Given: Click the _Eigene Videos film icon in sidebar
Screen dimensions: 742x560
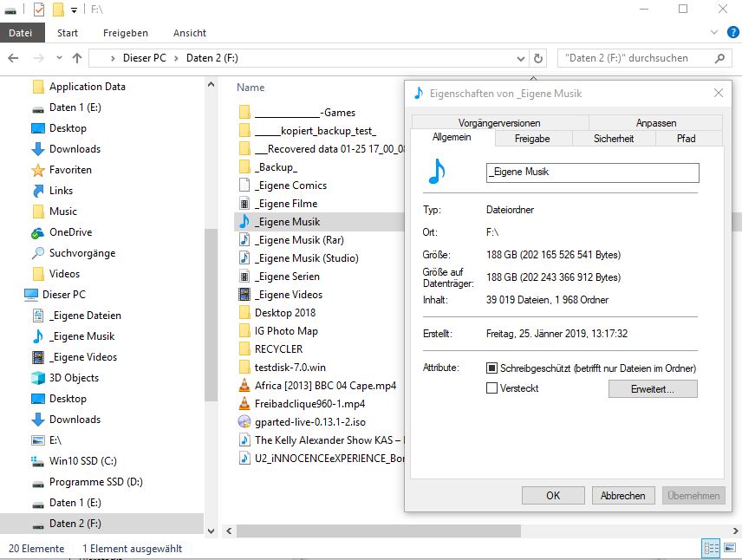Looking at the screenshot, I should [x=38, y=357].
